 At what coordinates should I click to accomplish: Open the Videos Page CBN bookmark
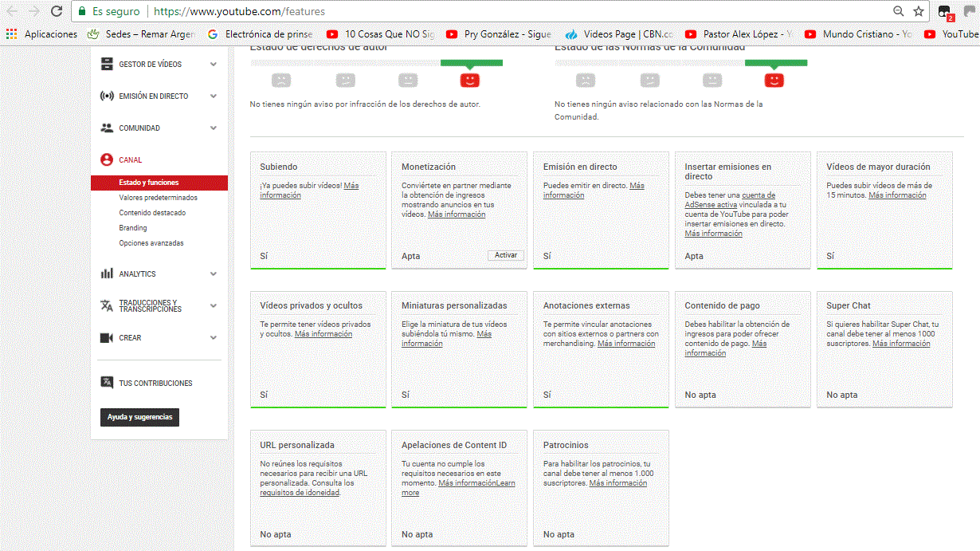[x=619, y=34]
